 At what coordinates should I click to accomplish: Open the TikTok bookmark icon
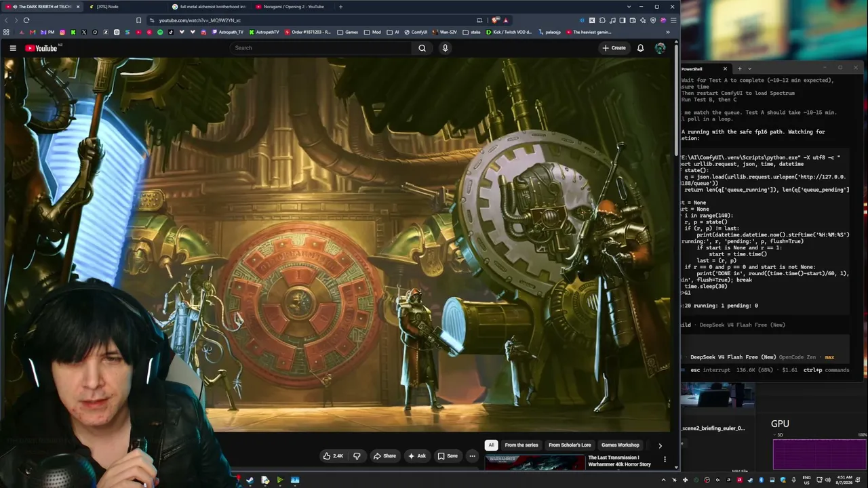171,32
